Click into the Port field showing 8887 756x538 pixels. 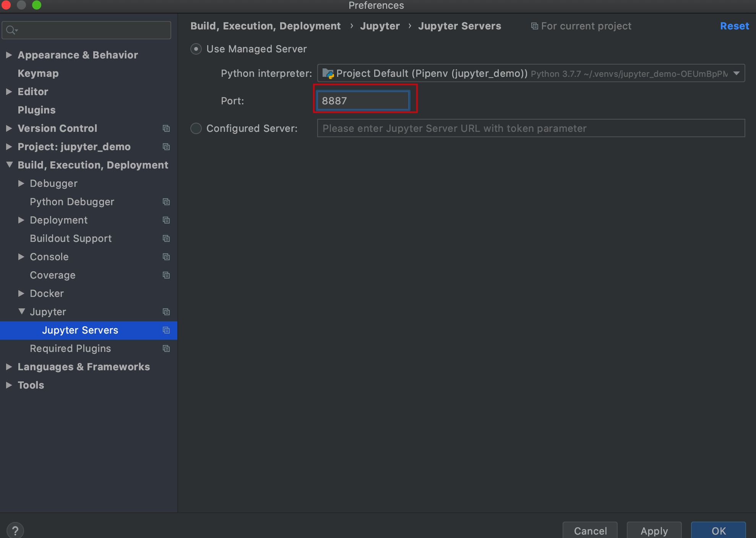(363, 101)
